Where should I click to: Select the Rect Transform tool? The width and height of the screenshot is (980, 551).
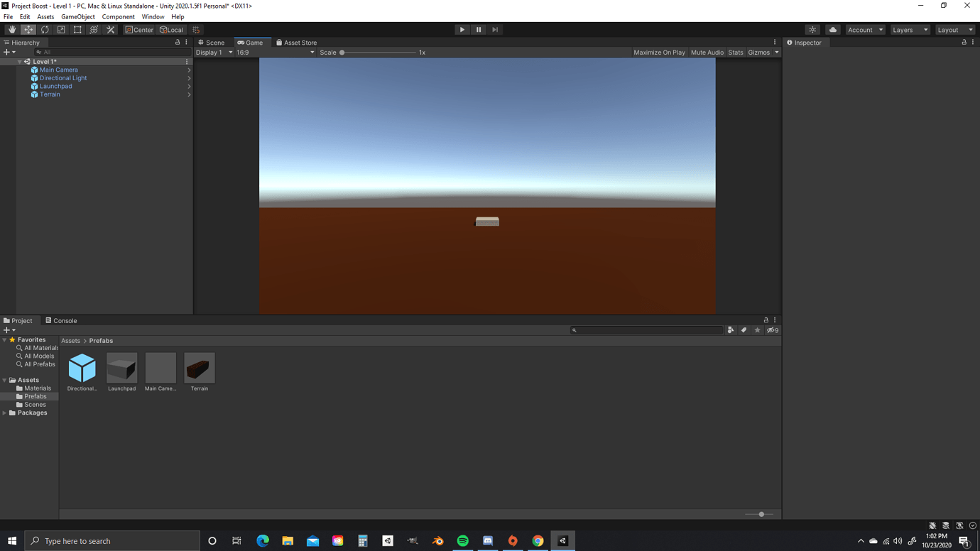pyautogui.click(x=77, y=29)
